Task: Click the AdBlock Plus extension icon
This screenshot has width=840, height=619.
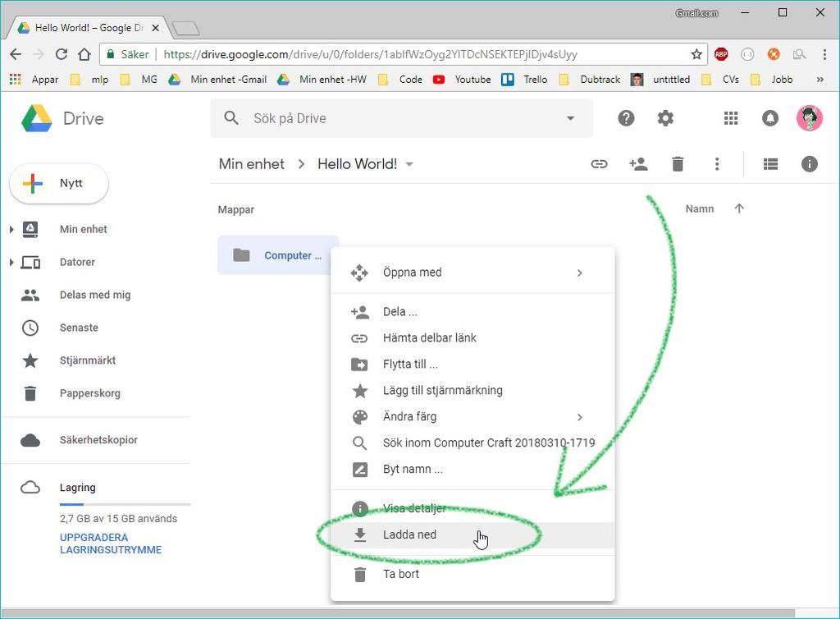Action: pyautogui.click(x=721, y=54)
